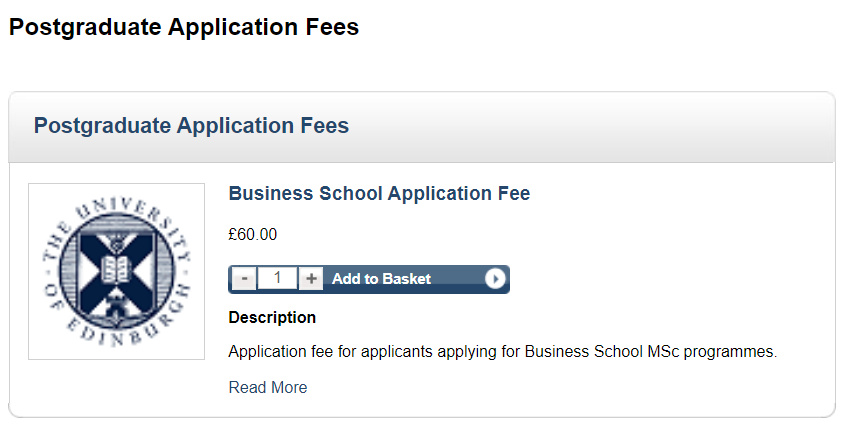Open the University of Edinburgh crest image
The image size is (867, 438).
tap(117, 272)
